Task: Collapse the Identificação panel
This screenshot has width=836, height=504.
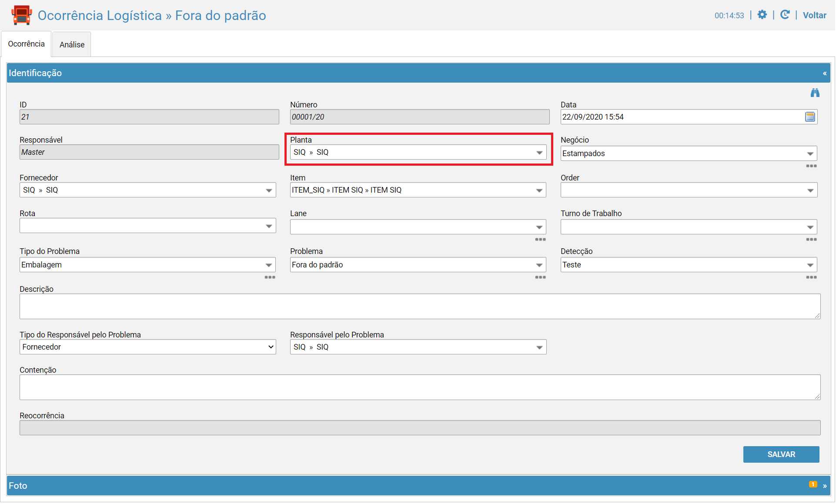Action: [x=825, y=73]
